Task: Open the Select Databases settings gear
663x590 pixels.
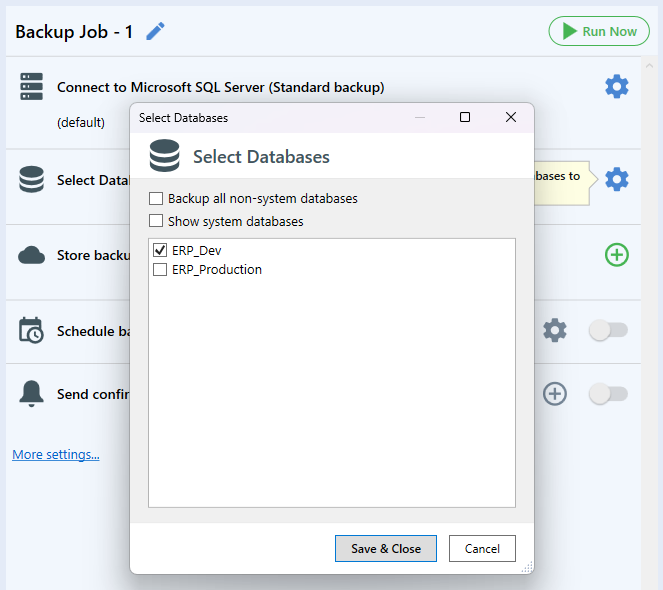Action: click(616, 179)
